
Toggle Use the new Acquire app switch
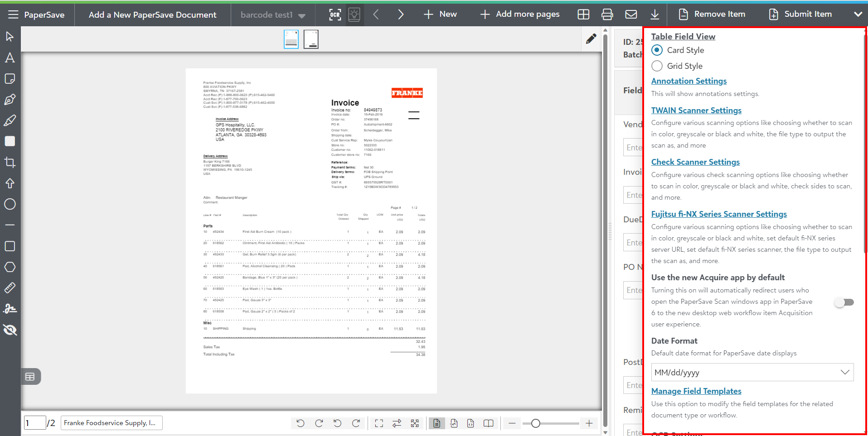(844, 302)
